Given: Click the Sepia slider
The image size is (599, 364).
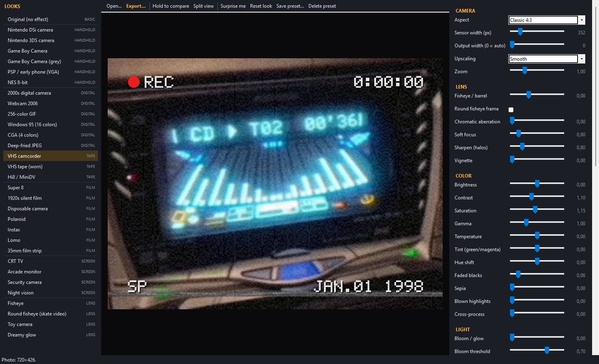Looking at the screenshot, I should click(x=537, y=287).
